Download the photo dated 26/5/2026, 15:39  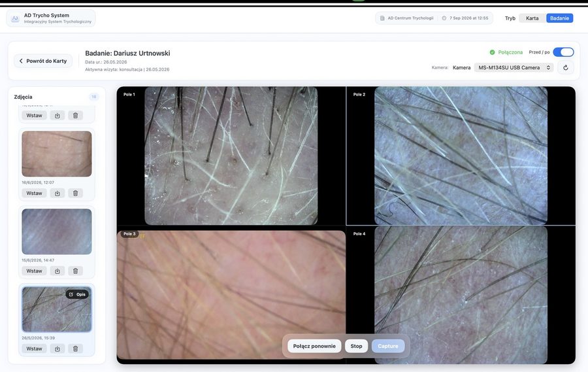[x=57, y=348]
